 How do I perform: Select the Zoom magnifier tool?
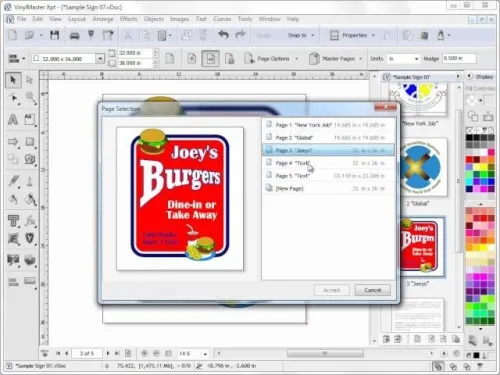[30, 98]
